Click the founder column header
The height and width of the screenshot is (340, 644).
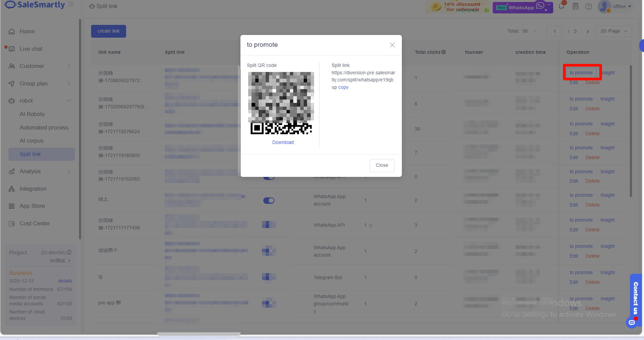click(x=474, y=52)
